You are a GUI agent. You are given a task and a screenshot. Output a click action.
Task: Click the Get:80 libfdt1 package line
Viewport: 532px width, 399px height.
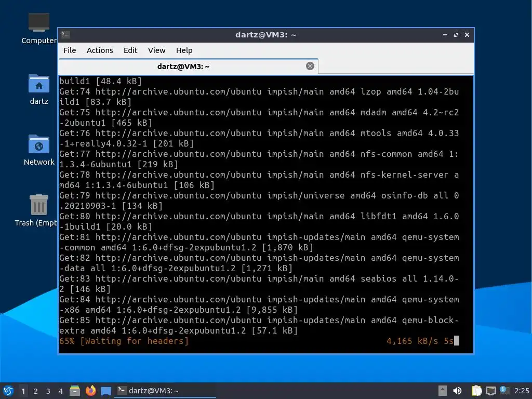259,221
